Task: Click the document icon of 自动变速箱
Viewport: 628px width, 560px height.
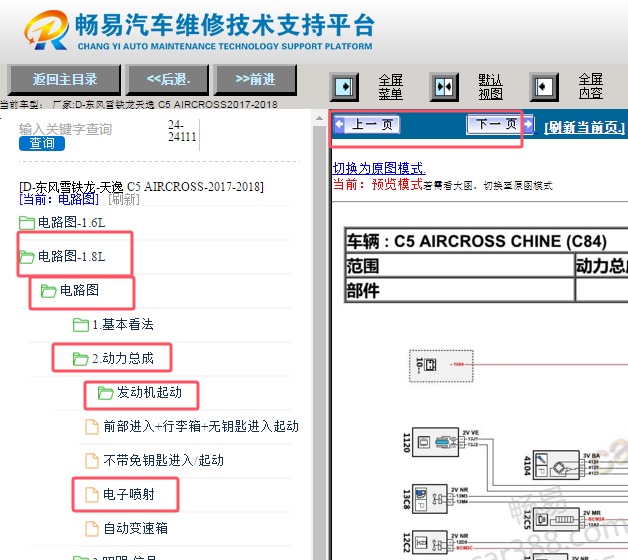Action: tap(92, 529)
